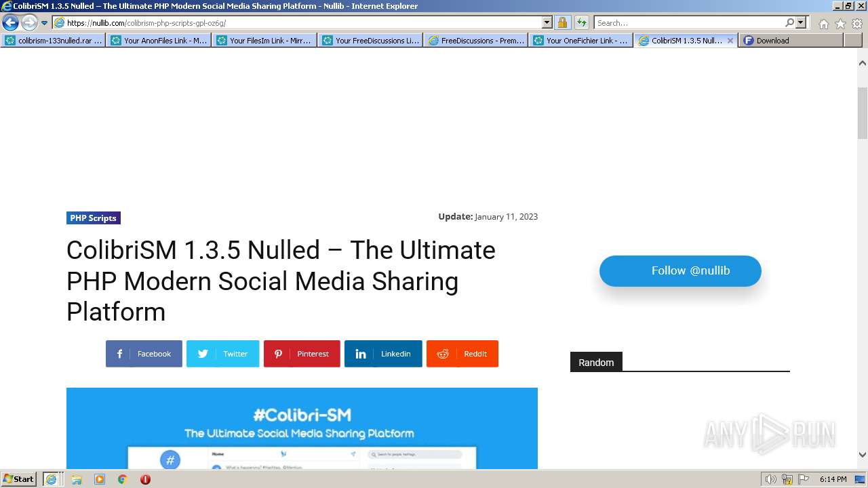Switch to the FreeDiscussions - Prem... tab
Viewport: 868px width, 488px height.
[477, 41]
